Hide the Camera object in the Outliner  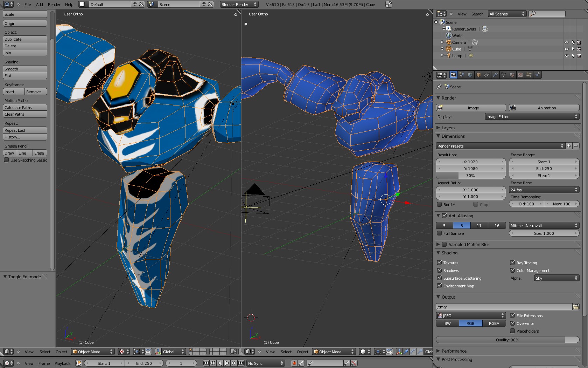click(x=566, y=42)
